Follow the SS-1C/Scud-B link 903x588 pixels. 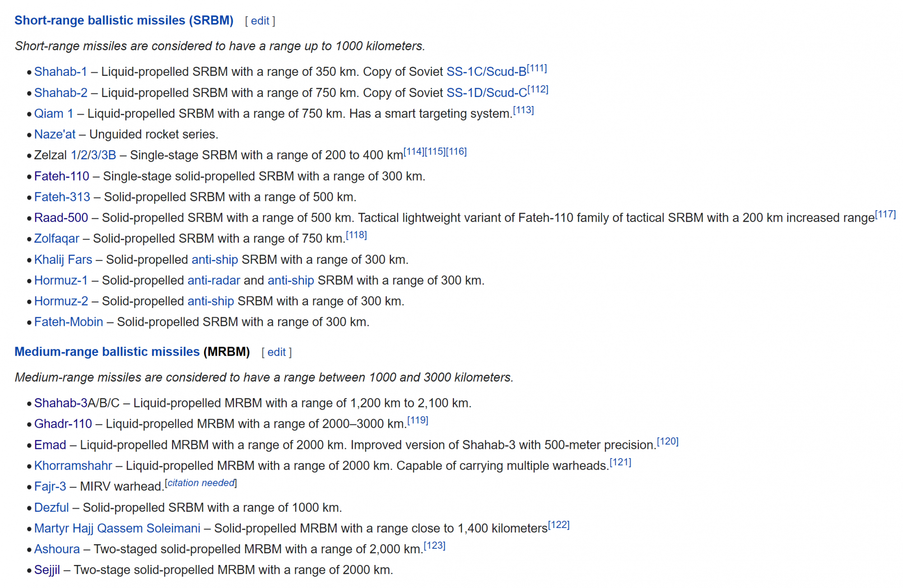(x=486, y=72)
